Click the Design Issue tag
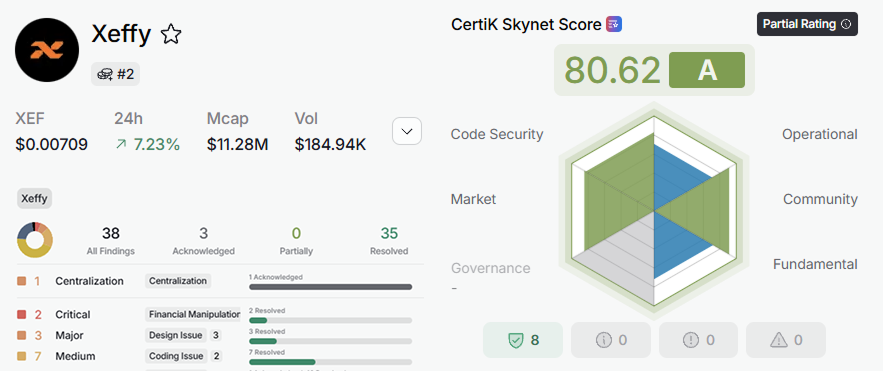Viewport: 883px width, 371px height. click(175, 336)
